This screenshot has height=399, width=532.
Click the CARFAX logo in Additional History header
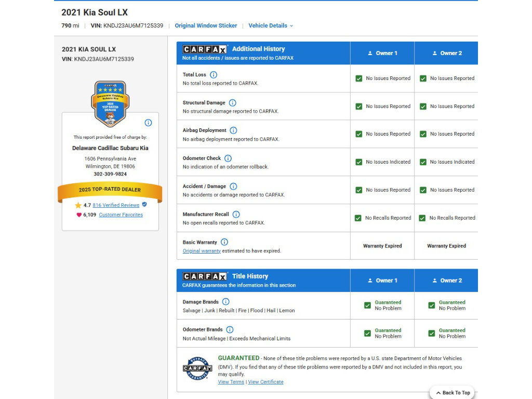click(x=205, y=49)
